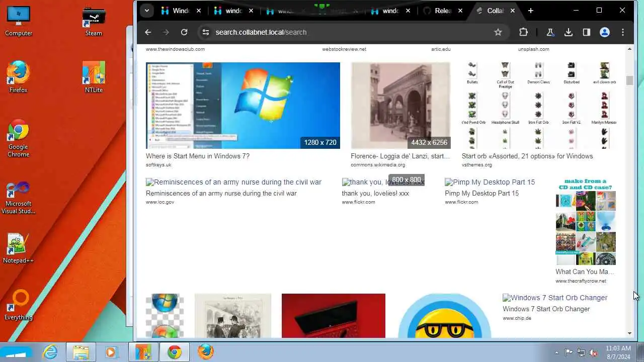The width and height of the screenshot is (644, 362).
Task: Open the NTLite desktop shortcut
Action: click(94, 77)
